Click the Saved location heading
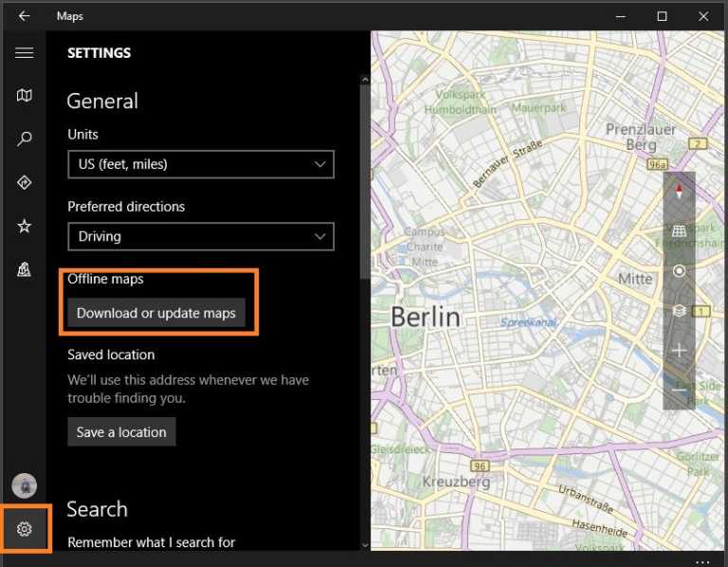The height and width of the screenshot is (567, 728). pos(111,355)
